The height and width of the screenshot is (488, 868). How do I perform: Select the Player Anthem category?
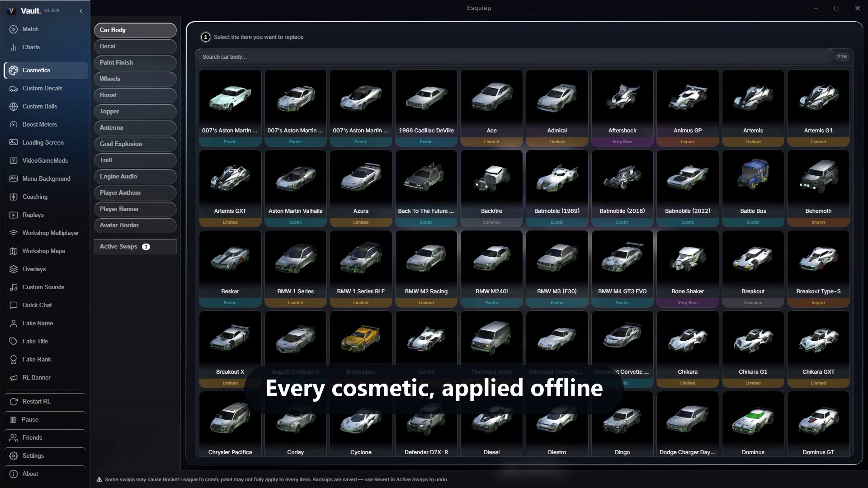[135, 193]
